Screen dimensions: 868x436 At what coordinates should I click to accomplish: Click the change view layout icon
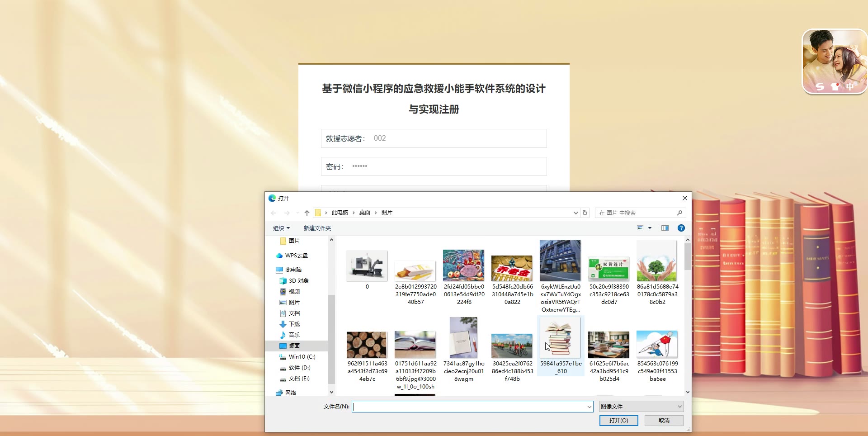(x=640, y=228)
